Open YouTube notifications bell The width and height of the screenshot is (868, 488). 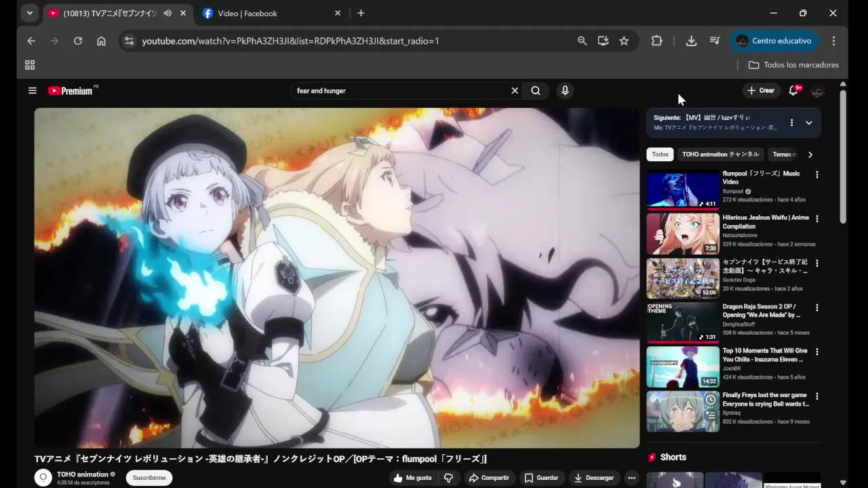[793, 90]
